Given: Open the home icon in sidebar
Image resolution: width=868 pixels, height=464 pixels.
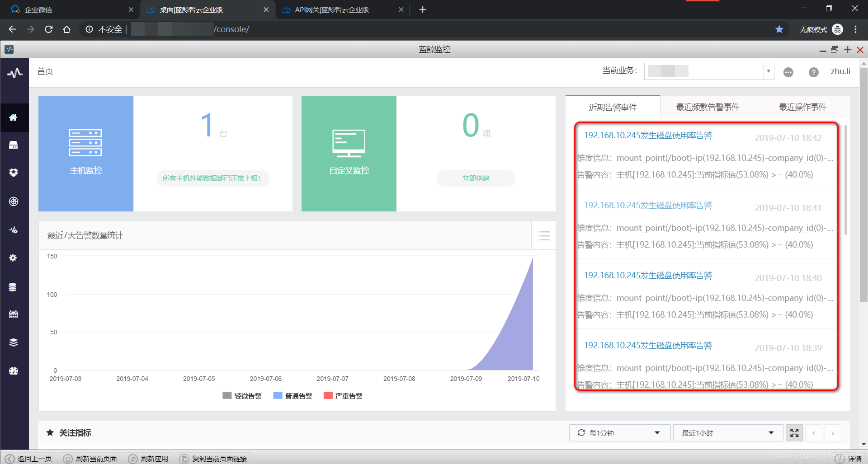Looking at the screenshot, I should (x=14, y=117).
